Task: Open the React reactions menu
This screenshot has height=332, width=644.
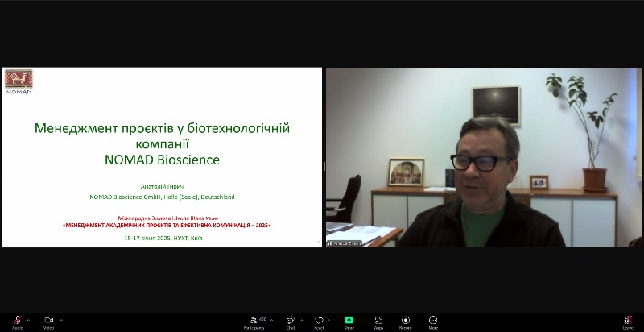Action: pos(319,322)
